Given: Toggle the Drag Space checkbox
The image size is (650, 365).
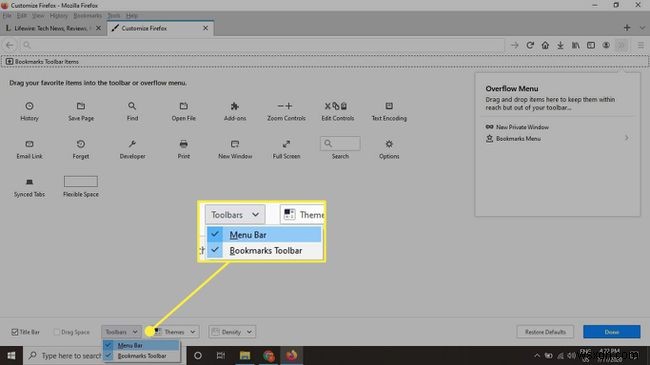Looking at the screenshot, I should tap(57, 332).
